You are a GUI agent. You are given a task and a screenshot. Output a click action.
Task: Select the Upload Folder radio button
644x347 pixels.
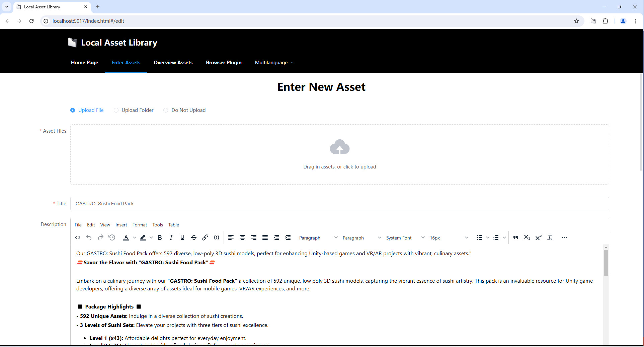pyautogui.click(x=116, y=110)
